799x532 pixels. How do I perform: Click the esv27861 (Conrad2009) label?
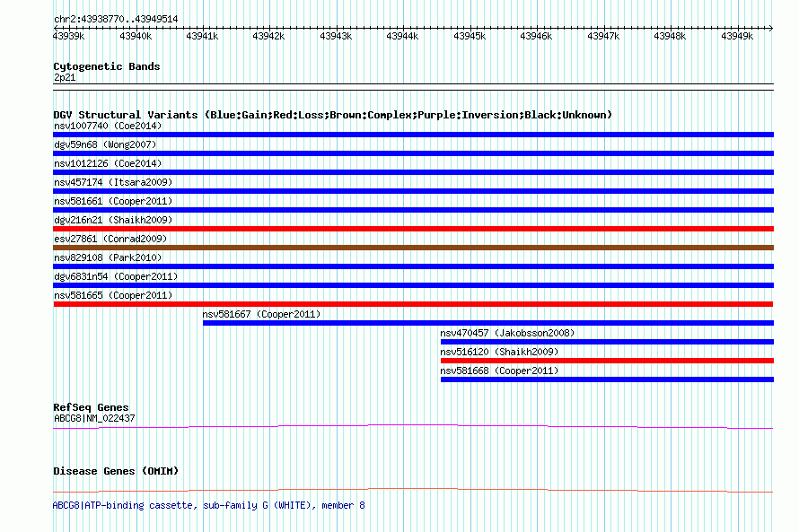(110, 239)
